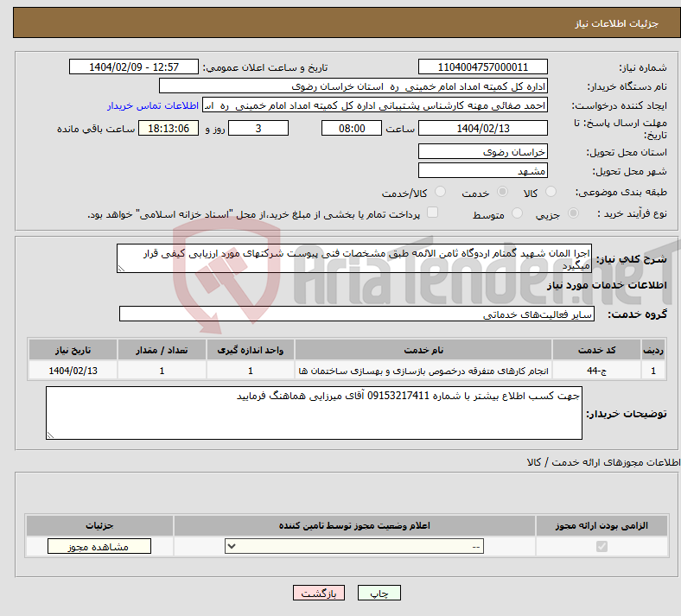Open the license status dropdown
Image resolution: width=681 pixels, height=616 pixels.
354,546
